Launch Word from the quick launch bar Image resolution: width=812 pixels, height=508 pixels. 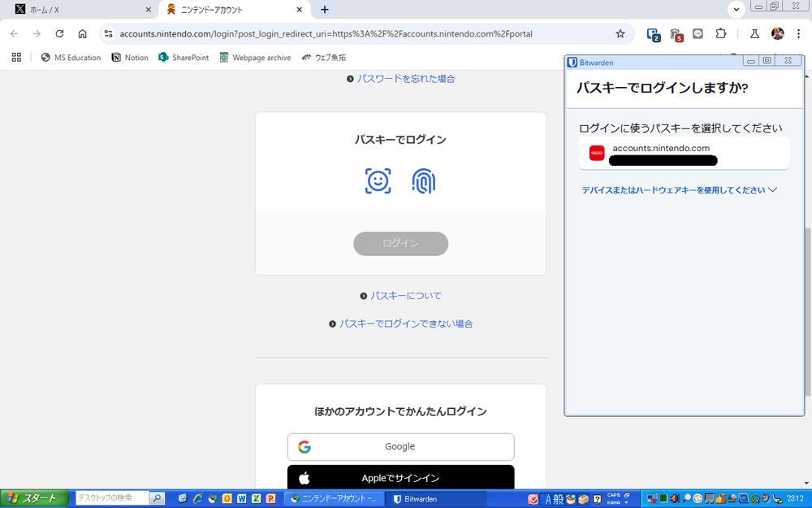(241, 499)
